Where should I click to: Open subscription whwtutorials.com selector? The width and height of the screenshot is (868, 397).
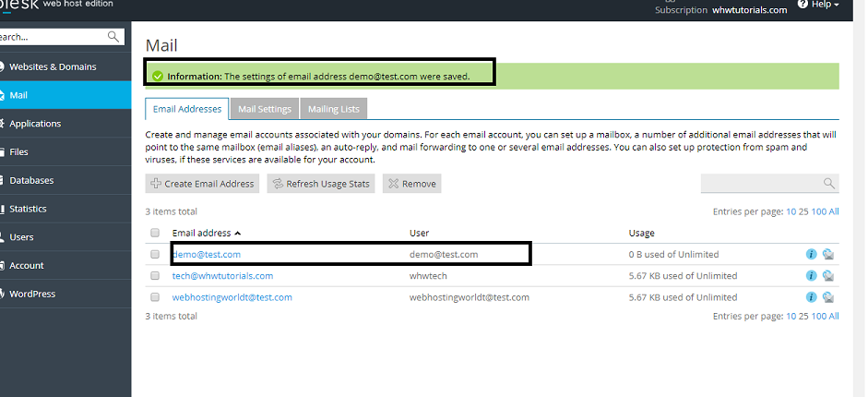[x=749, y=10]
